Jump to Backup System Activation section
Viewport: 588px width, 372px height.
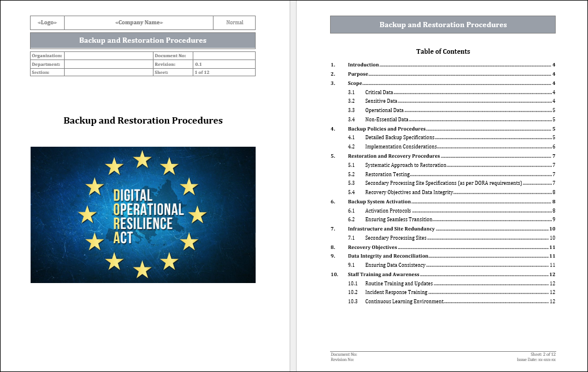(378, 202)
